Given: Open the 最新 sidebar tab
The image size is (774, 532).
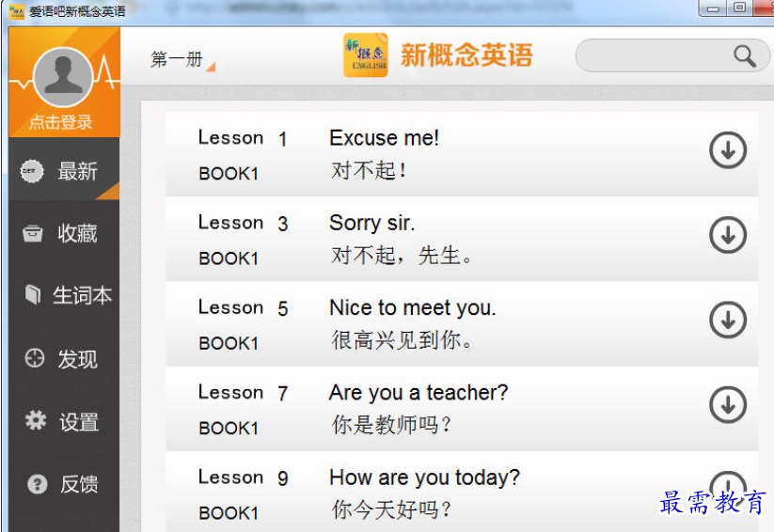Looking at the screenshot, I should pyautogui.click(x=64, y=169).
